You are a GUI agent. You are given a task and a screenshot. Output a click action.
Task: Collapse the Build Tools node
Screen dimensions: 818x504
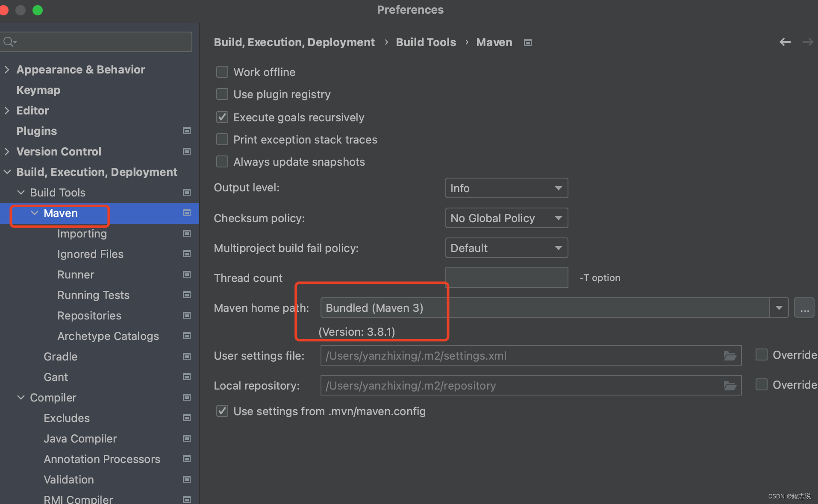[x=21, y=192]
